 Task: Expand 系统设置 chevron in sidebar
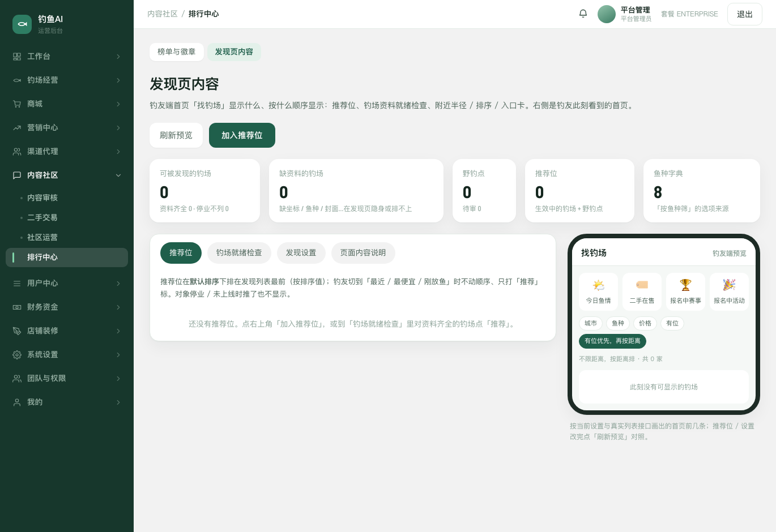pyautogui.click(x=118, y=355)
